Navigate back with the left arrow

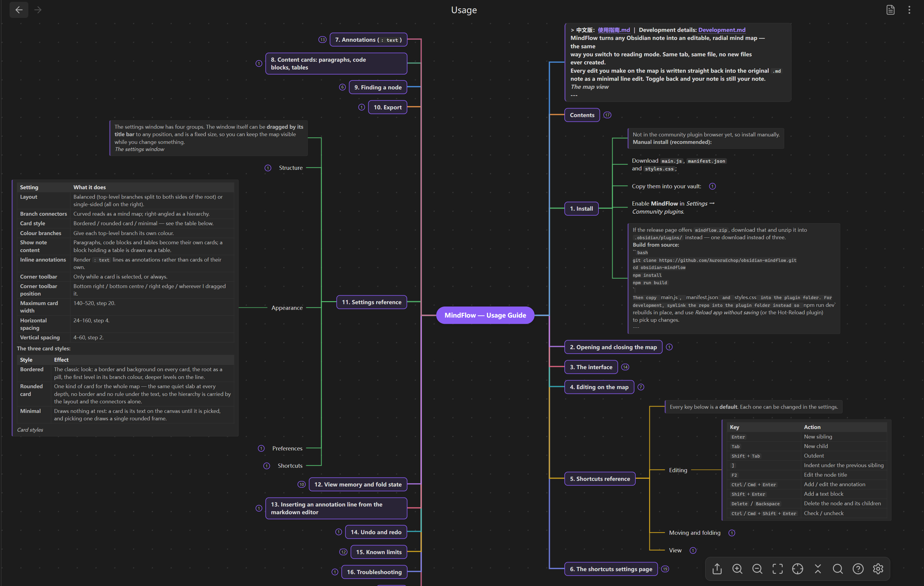coord(19,10)
